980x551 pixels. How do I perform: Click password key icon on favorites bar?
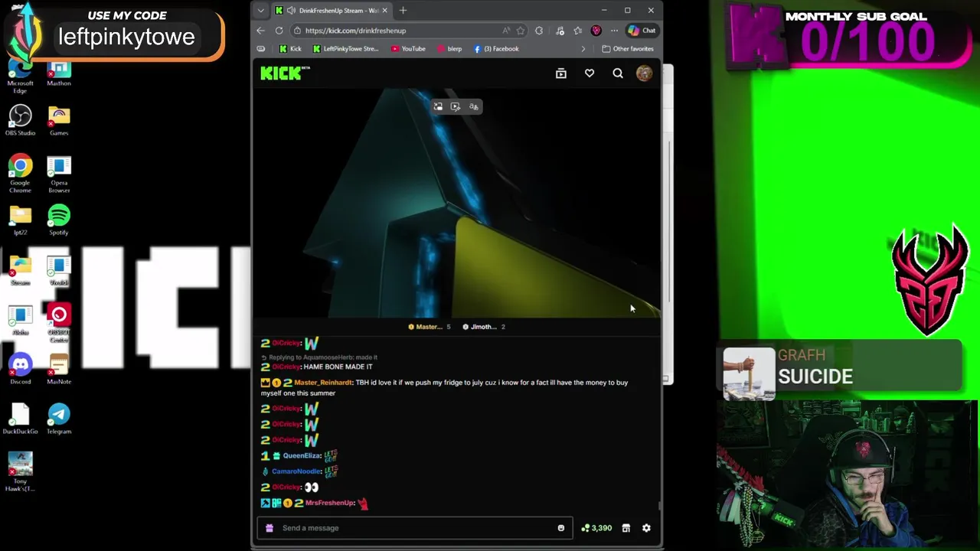pyautogui.click(x=261, y=49)
